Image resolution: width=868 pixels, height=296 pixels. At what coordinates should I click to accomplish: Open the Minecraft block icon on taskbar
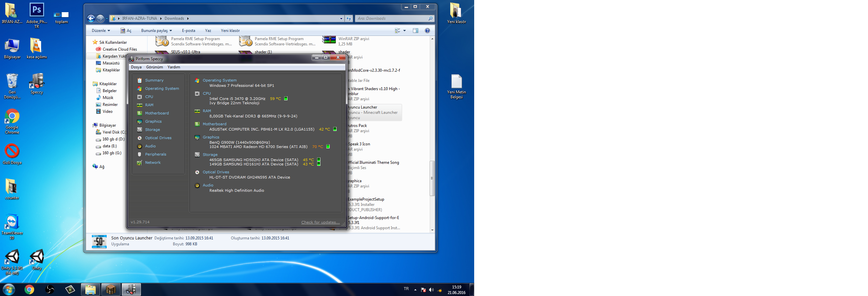(x=111, y=289)
